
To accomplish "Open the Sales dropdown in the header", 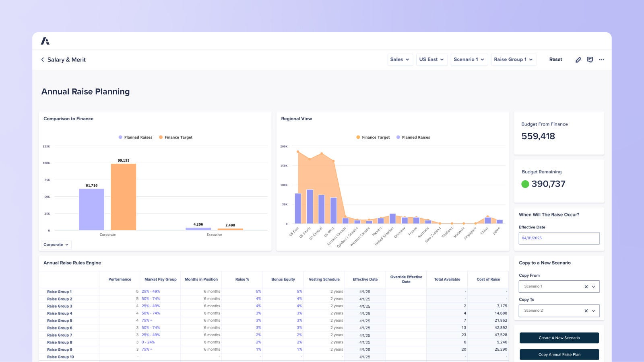I will [x=400, y=59].
